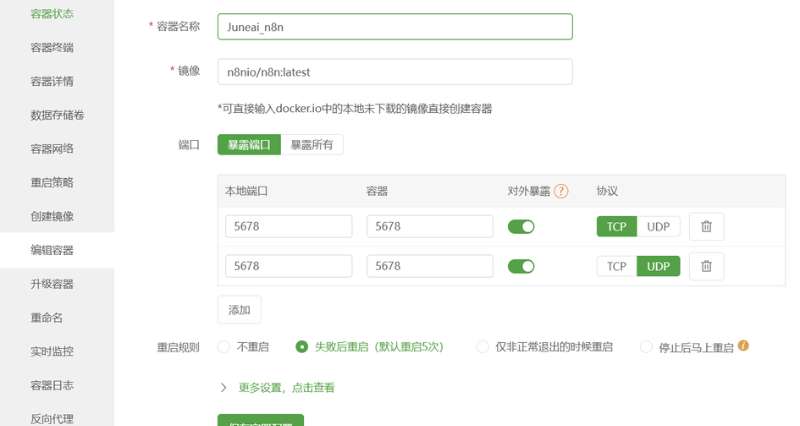Click the 添加 button to add a port
The image size is (800, 426).
(x=239, y=310)
